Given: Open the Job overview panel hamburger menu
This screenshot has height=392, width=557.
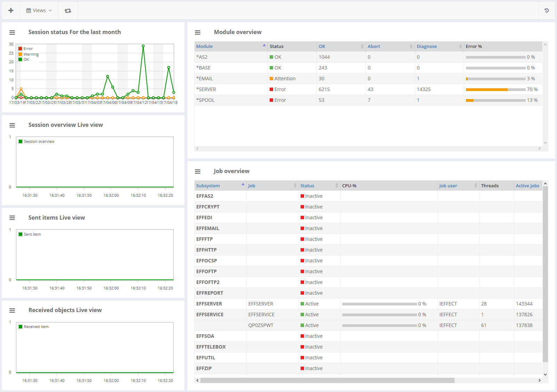Looking at the screenshot, I should (198, 171).
